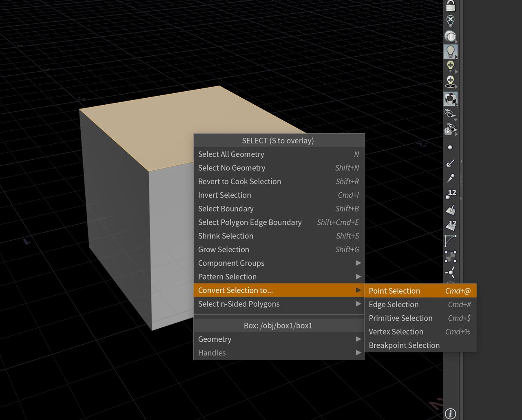Click the lower pane-collapse arrow on divider
Screen dimensions: 522x420
tap(461, 198)
